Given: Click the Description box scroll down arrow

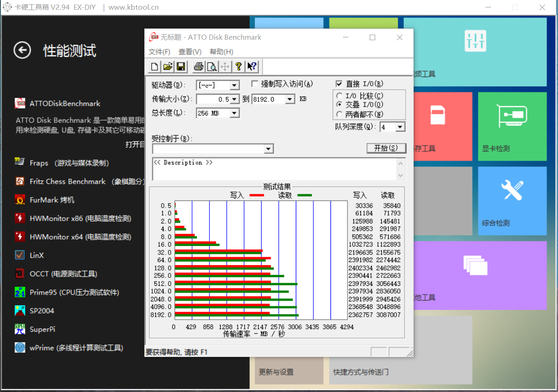Looking at the screenshot, I should click(x=400, y=175).
